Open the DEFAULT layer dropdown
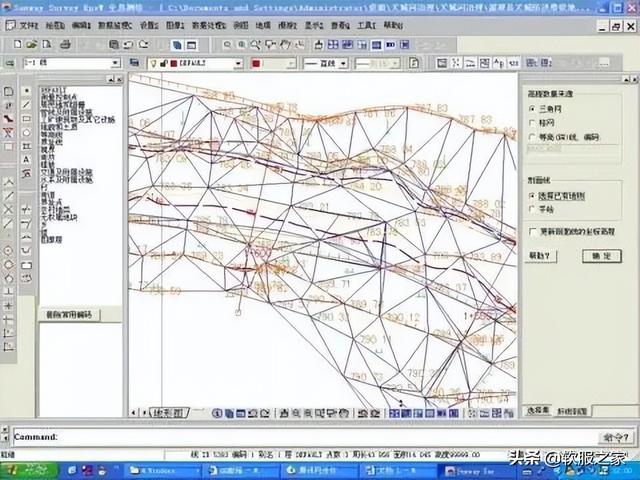 (238, 64)
